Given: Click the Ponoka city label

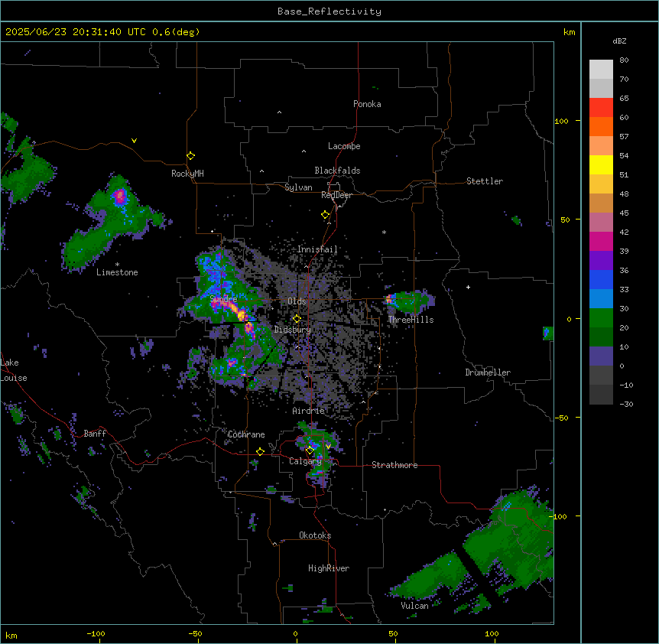Looking at the screenshot, I should tap(367, 104).
